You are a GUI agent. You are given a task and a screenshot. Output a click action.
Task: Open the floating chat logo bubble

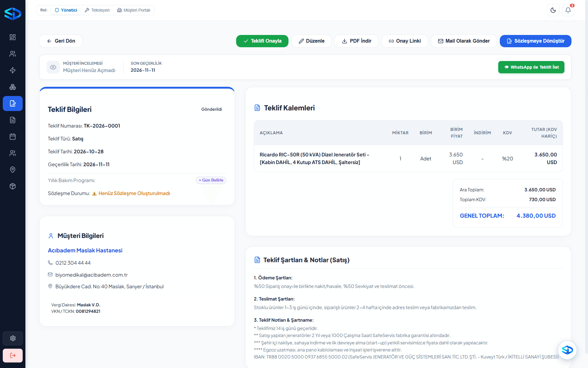567,350
